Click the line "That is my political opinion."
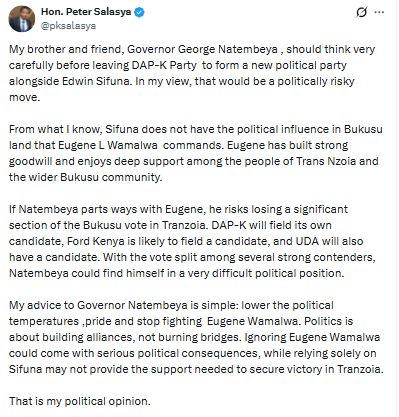This screenshot has width=399, height=417. coord(80,401)
